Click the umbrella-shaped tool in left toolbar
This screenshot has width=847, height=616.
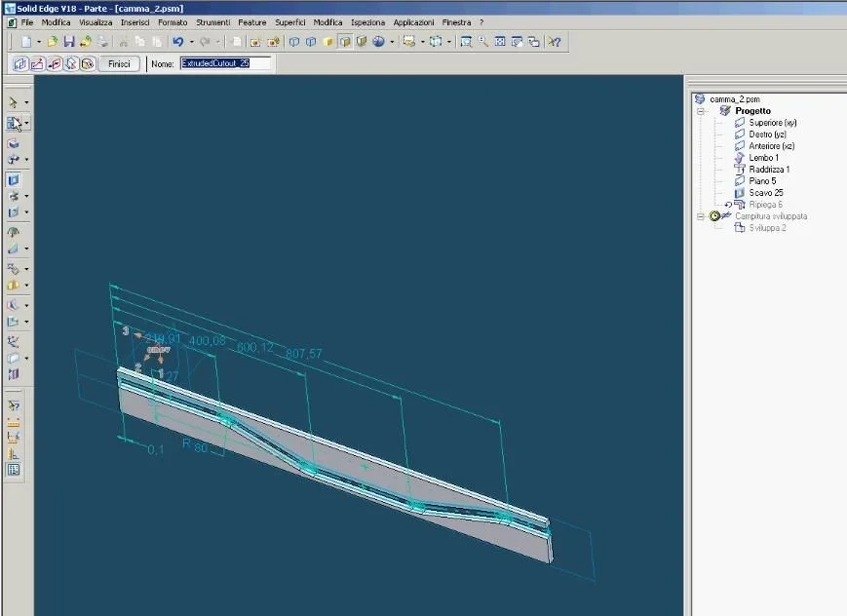tap(14, 232)
